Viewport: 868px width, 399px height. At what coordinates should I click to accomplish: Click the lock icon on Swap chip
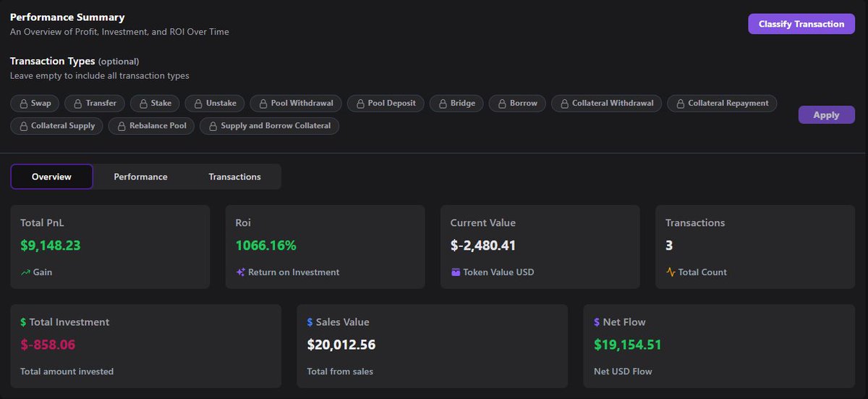coord(23,104)
